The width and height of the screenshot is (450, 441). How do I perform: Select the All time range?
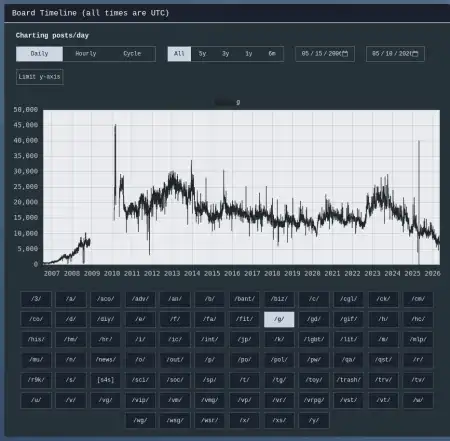179,54
